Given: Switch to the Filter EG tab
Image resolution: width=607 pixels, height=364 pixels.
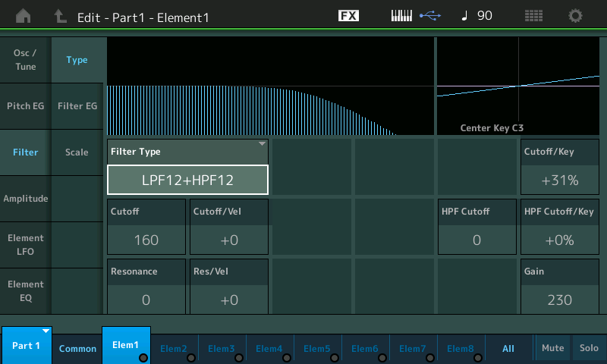Looking at the screenshot, I should coord(77,106).
